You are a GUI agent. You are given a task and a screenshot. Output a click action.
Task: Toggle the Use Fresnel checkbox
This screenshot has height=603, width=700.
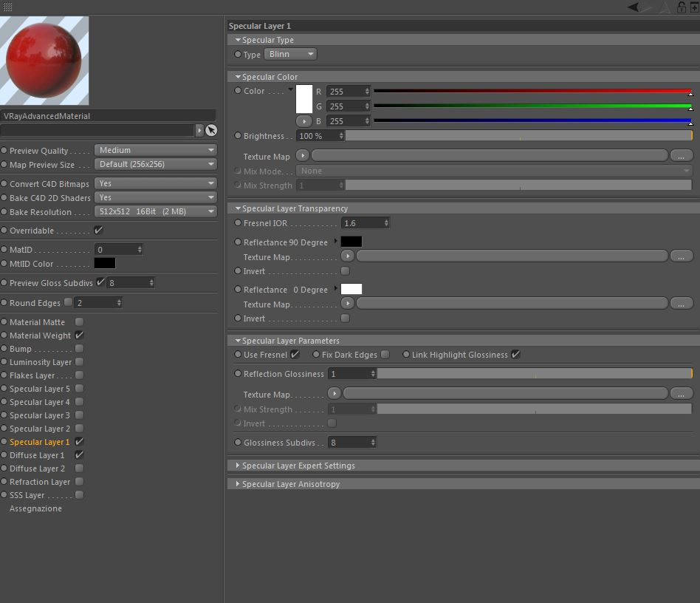click(x=295, y=355)
